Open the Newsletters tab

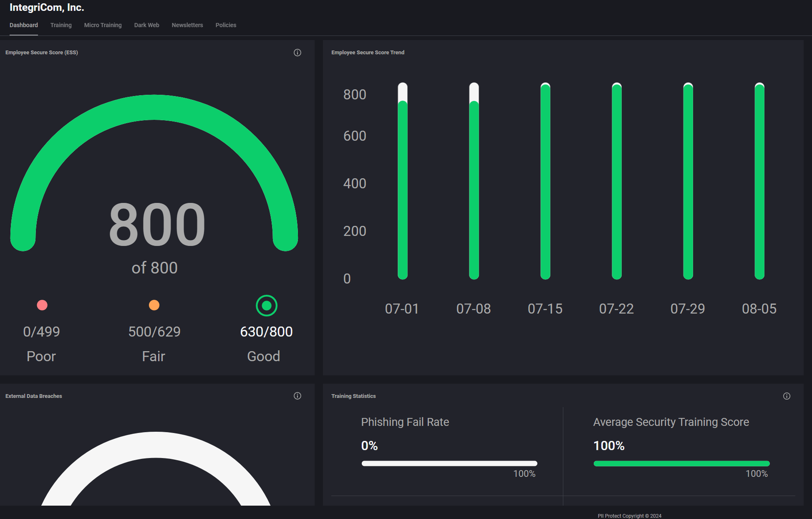click(187, 25)
